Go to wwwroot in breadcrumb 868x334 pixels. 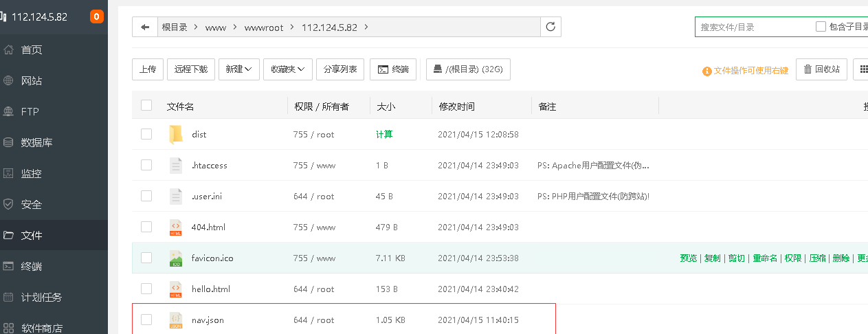point(263,27)
